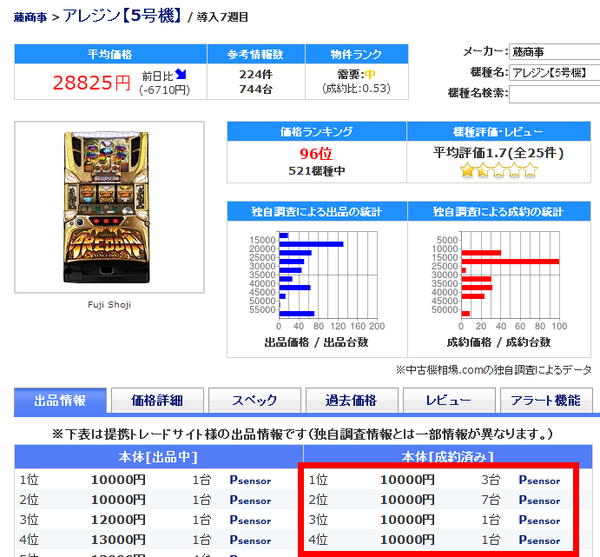The width and height of the screenshot is (600, 557).
Task: Click the star rating icons
Action: (x=499, y=170)
